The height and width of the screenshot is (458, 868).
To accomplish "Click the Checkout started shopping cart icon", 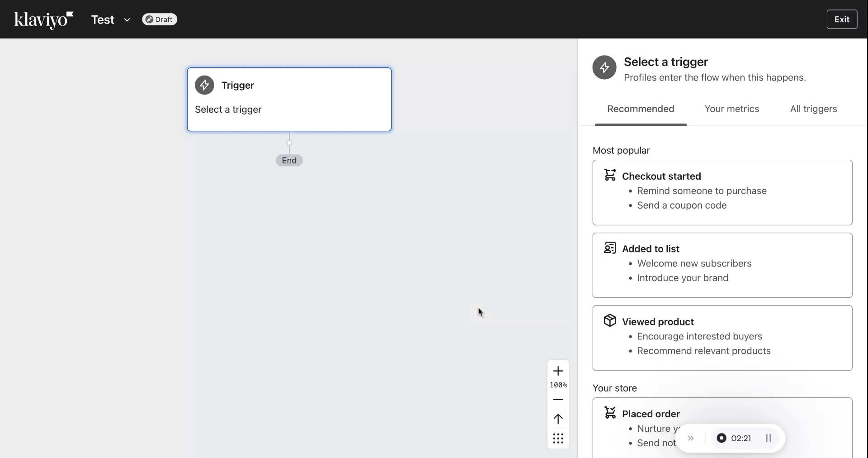I will 610,176.
